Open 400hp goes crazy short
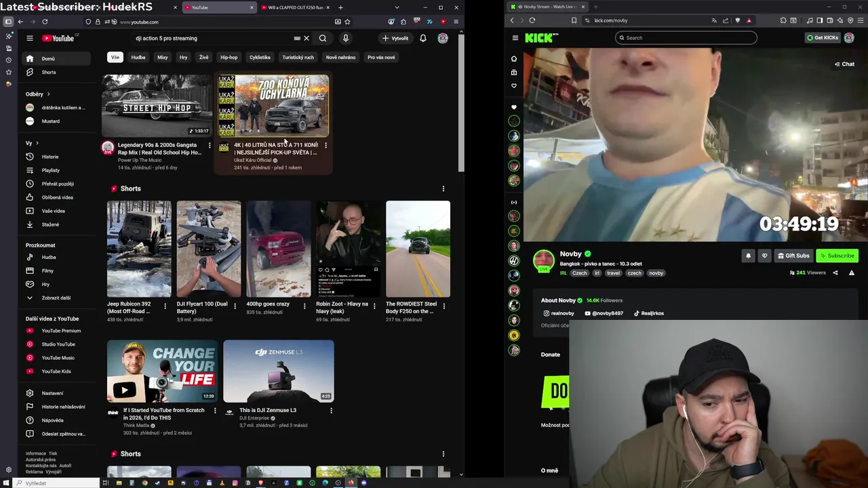868x488 pixels. coord(279,249)
